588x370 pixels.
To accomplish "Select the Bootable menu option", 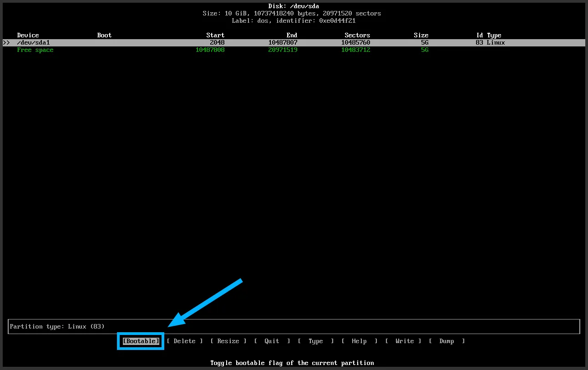I will (141, 341).
